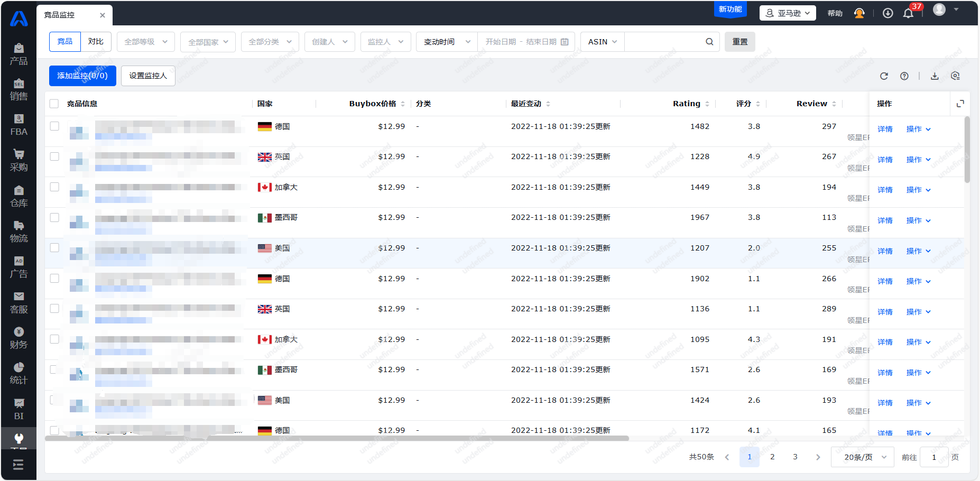Expand table to fullscreen icon

(960, 104)
